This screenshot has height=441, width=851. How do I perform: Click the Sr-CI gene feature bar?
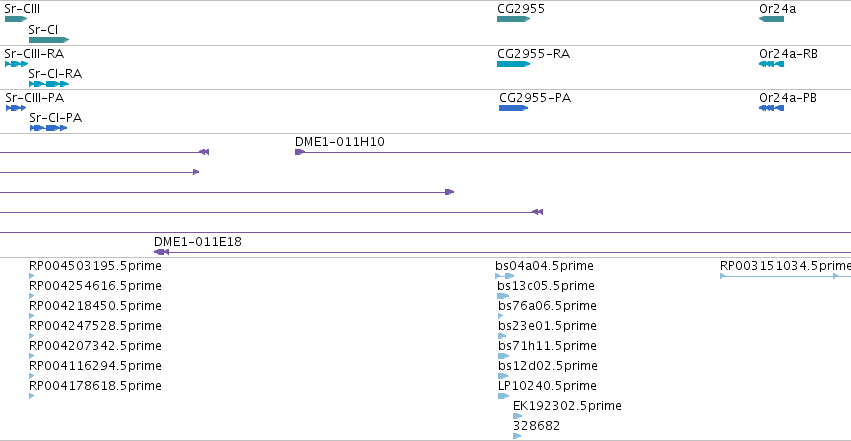tap(49, 40)
